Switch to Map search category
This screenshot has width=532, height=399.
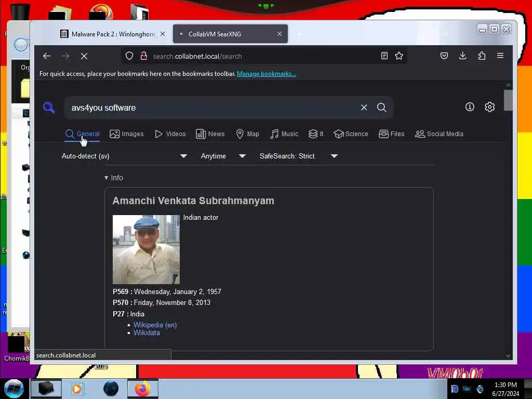point(248,134)
